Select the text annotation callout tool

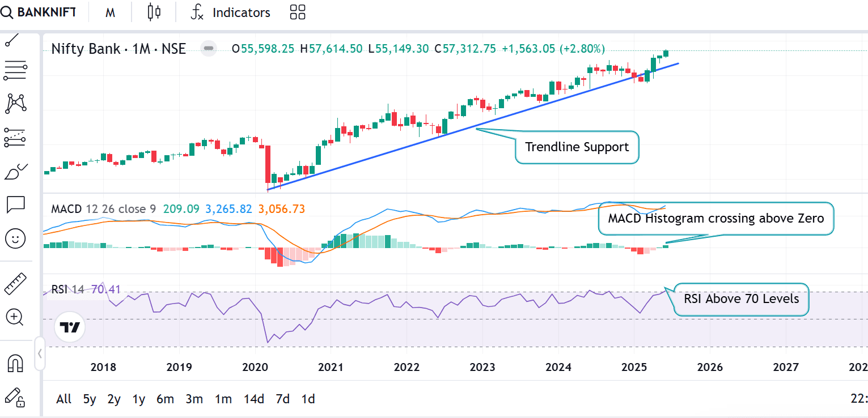tap(15, 204)
